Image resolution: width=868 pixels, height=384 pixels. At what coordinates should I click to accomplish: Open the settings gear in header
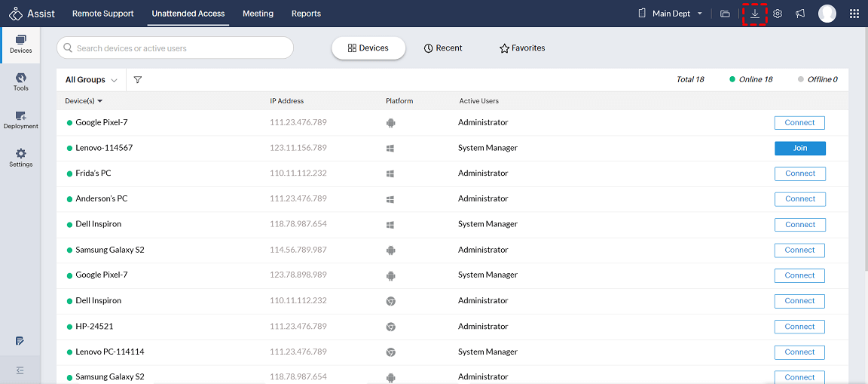[x=778, y=14]
